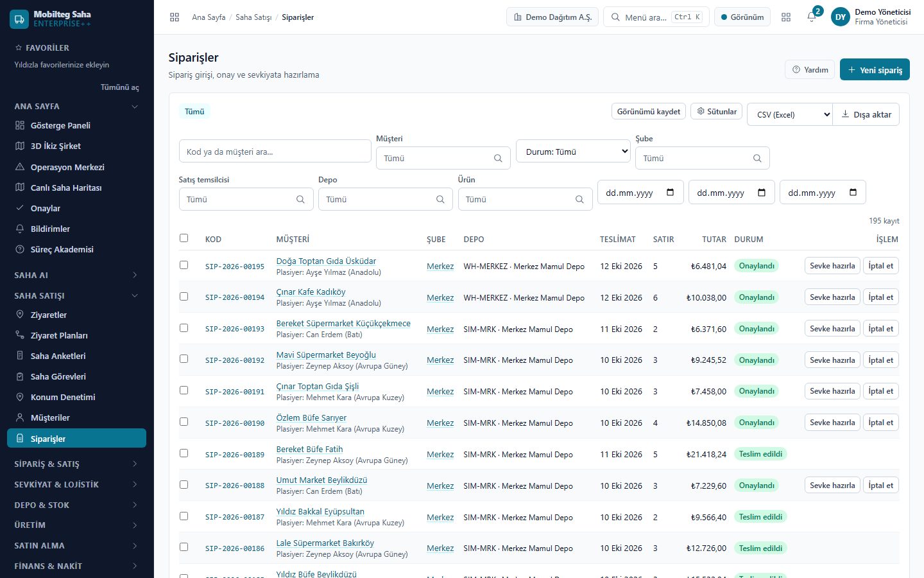Image resolution: width=924 pixels, height=578 pixels.
Task: Open the Durum: Tümü dropdown
Action: click(574, 152)
